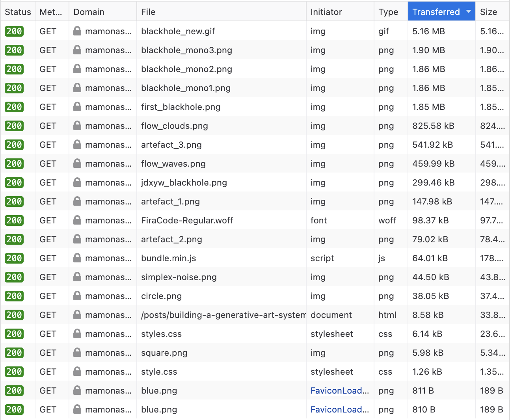510x420 pixels.
Task: Select the style.css stylesheet request
Action: pos(159,372)
